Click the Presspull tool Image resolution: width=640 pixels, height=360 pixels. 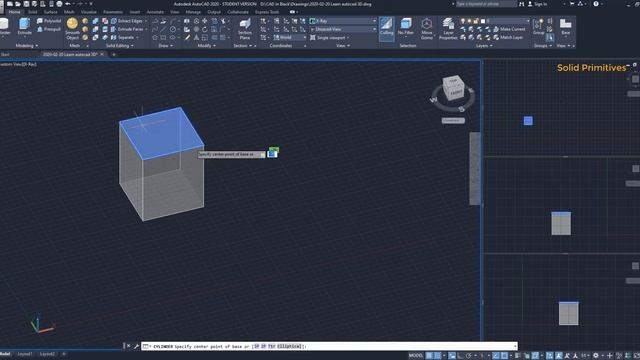coord(49,29)
